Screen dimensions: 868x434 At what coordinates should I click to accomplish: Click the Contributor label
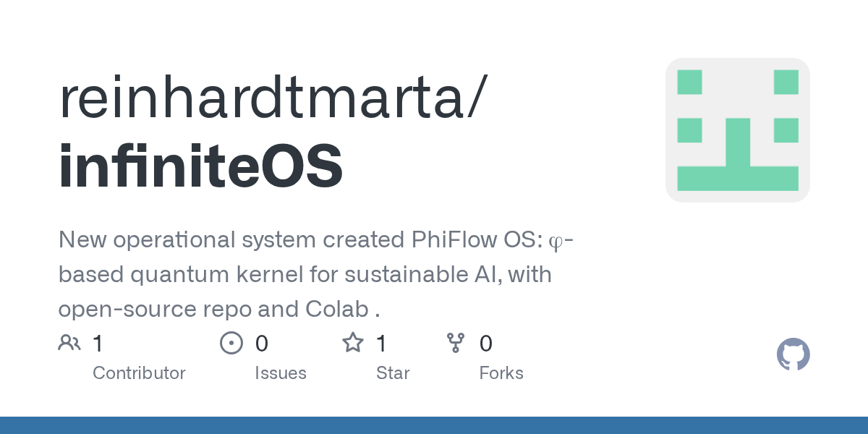click(x=139, y=373)
